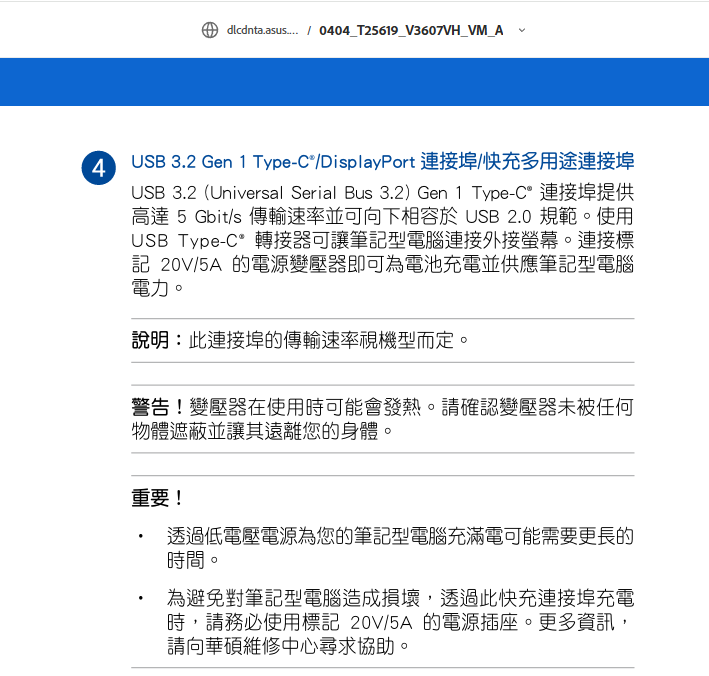Click the bullet starting with 透過低電壓電源
This screenshot has width=709, height=676.
400,548
